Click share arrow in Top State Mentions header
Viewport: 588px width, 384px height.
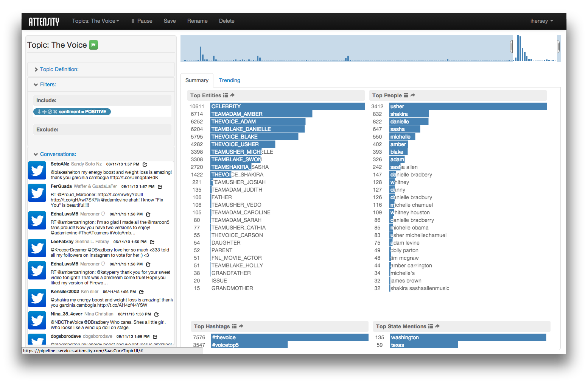pos(437,326)
